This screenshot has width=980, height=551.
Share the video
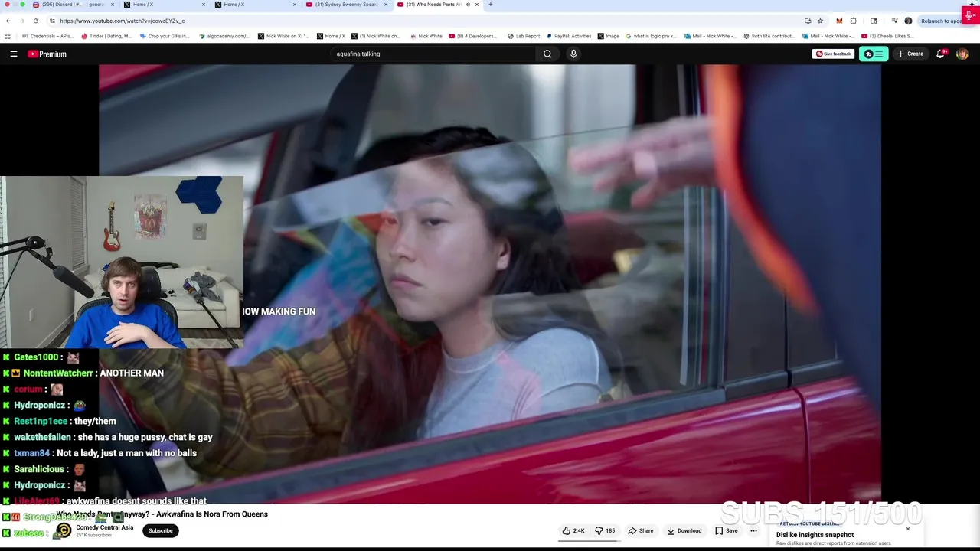(641, 530)
